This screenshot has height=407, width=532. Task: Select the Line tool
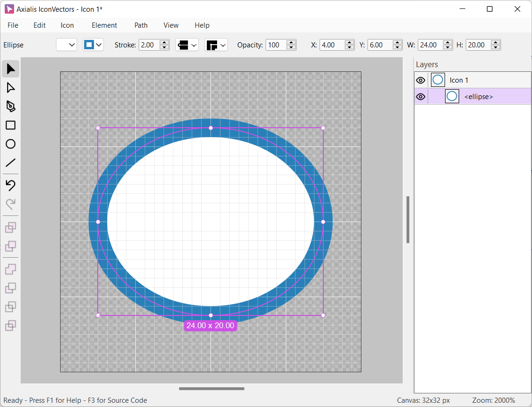click(x=10, y=163)
